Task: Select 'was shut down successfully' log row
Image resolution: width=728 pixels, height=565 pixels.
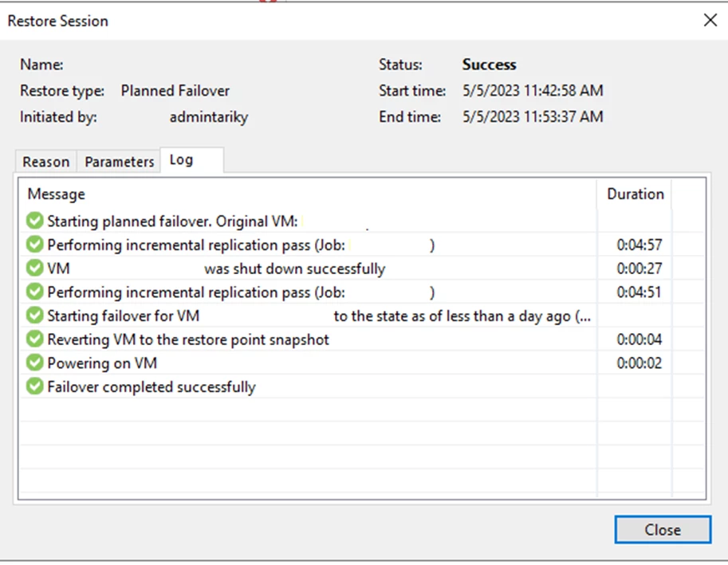Action: [362, 268]
